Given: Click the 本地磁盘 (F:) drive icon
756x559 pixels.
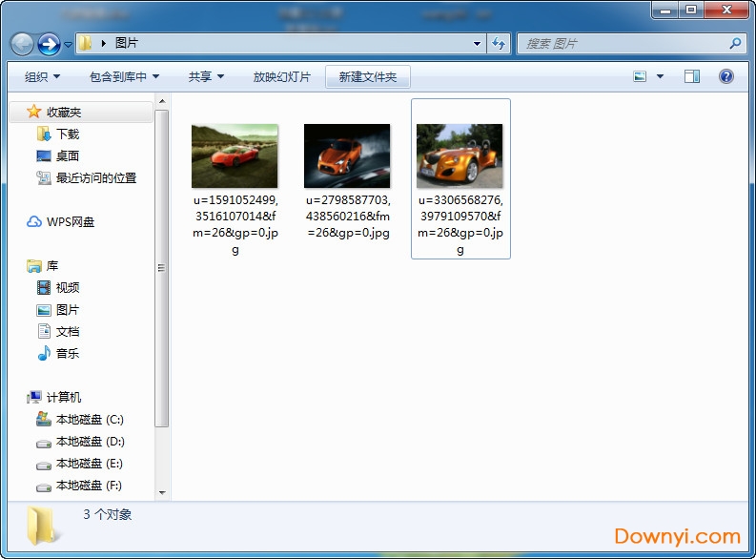Looking at the screenshot, I should (x=44, y=487).
